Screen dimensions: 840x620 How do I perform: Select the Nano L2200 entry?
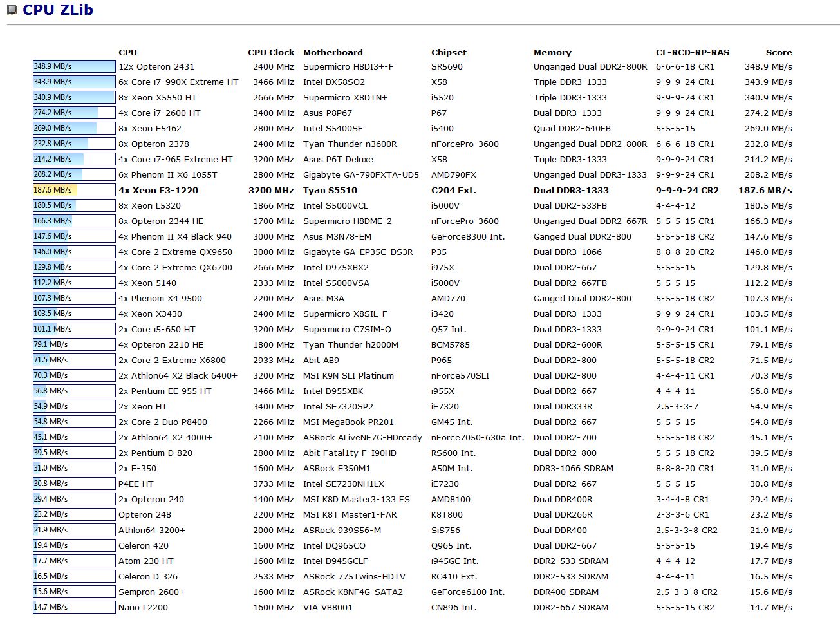pos(143,607)
